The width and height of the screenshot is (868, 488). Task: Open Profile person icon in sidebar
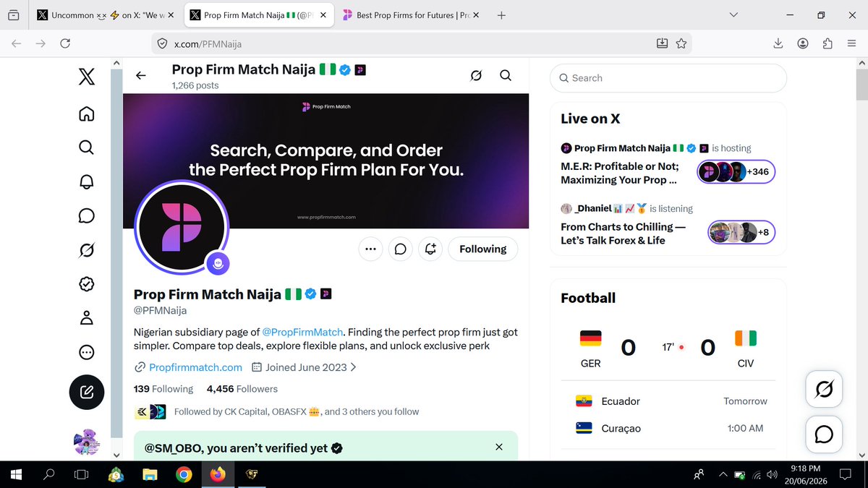[x=86, y=318]
